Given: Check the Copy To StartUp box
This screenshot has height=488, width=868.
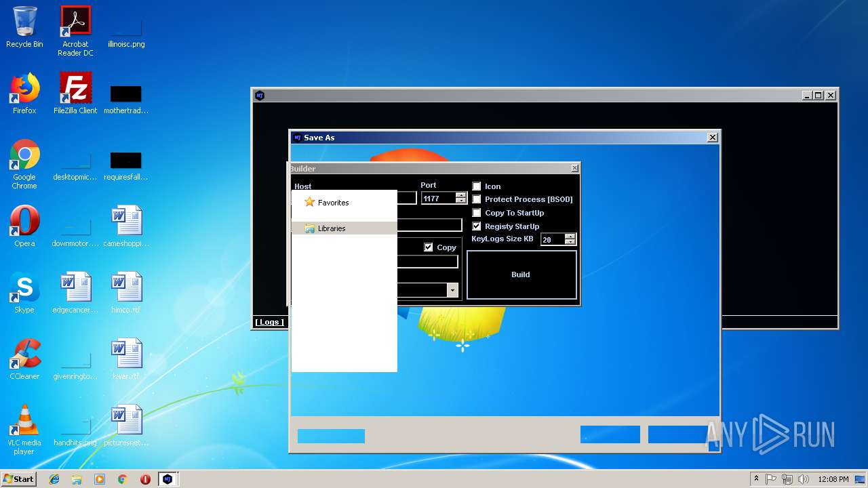Looking at the screenshot, I should click(x=477, y=213).
